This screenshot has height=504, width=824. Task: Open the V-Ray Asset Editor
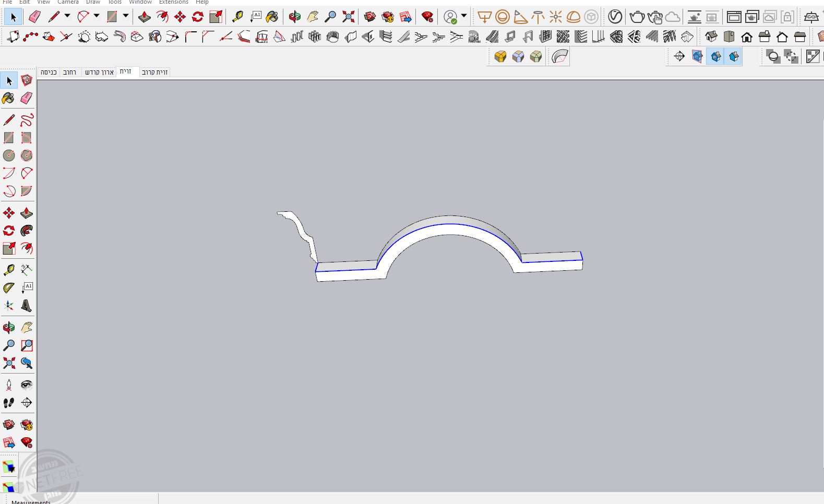pos(615,17)
